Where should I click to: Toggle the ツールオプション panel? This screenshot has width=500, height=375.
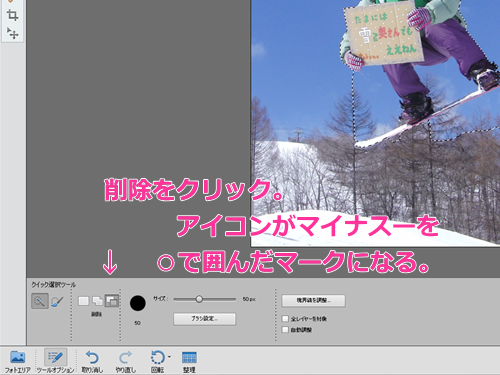(x=55, y=361)
